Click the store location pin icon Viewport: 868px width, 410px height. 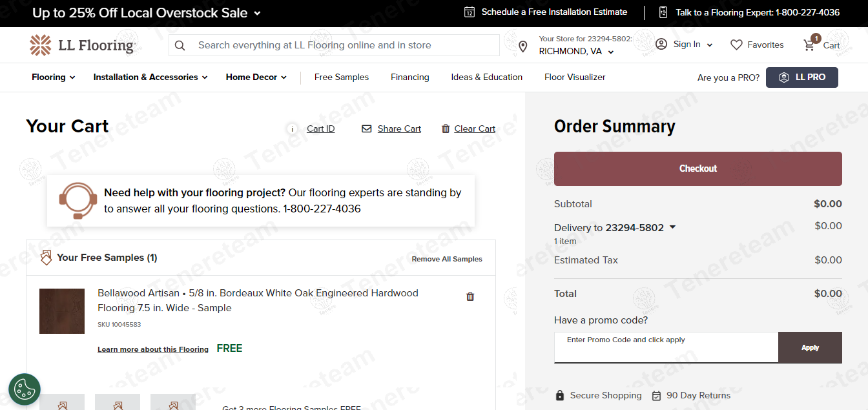(x=523, y=45)
